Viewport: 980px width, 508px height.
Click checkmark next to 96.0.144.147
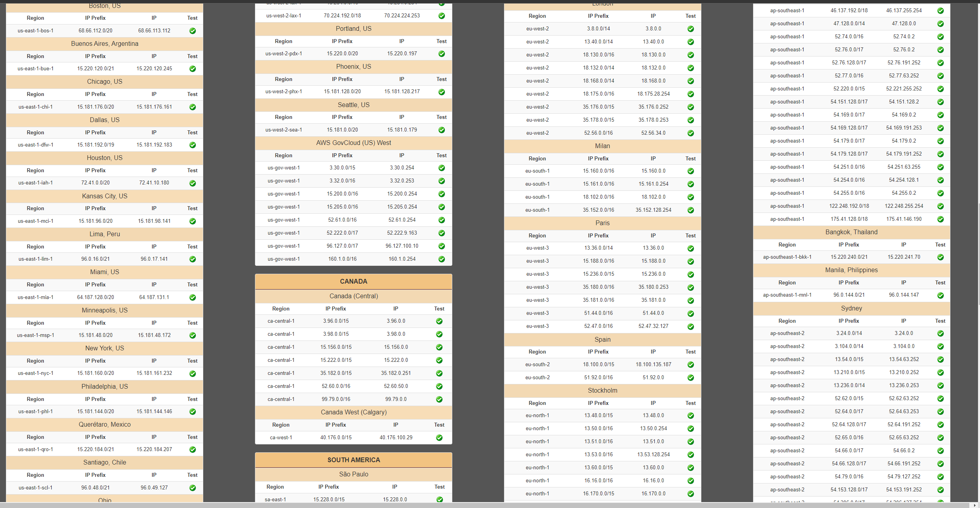pyautogui.click(x=941, y=295)
